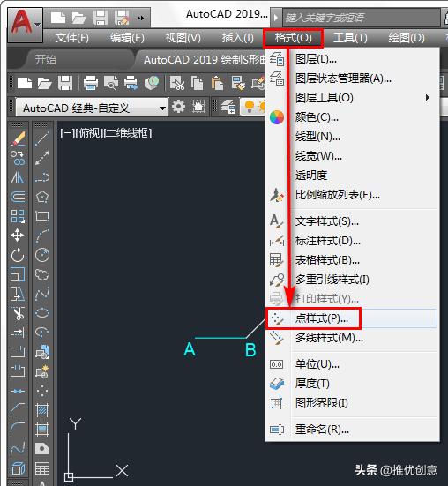Switch to the 开始 tab
The height and width of the screenshot is (486, 448).
click(x=46, y=59)
